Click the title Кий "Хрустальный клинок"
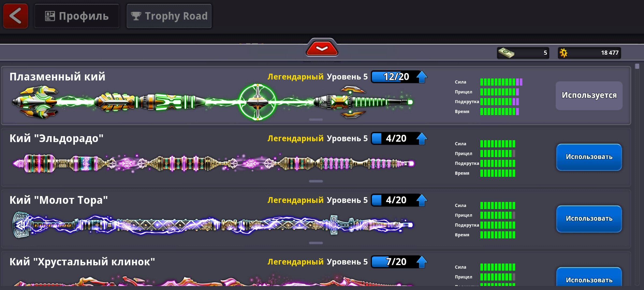 pos(82,262)
